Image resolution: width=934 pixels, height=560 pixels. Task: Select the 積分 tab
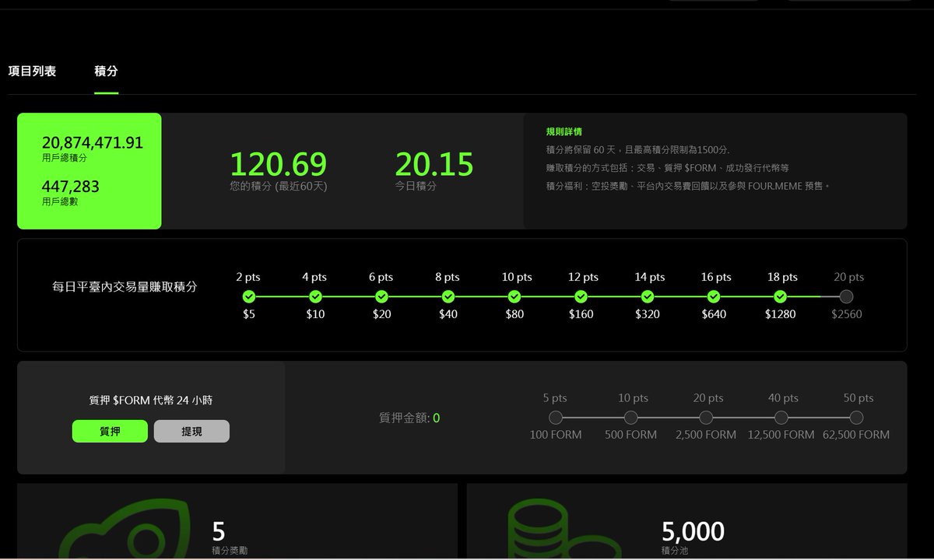click(106, 71)
